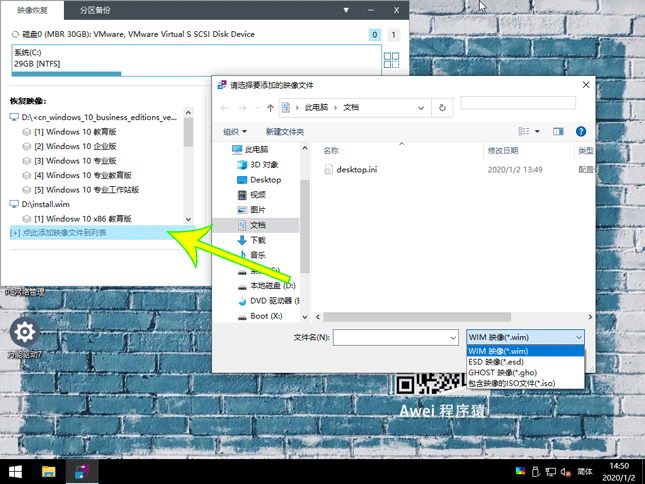The height and width of the screenshot is (484, 645).
Task: Switch to the 分区备份 tab
Action: click(95, 10)
